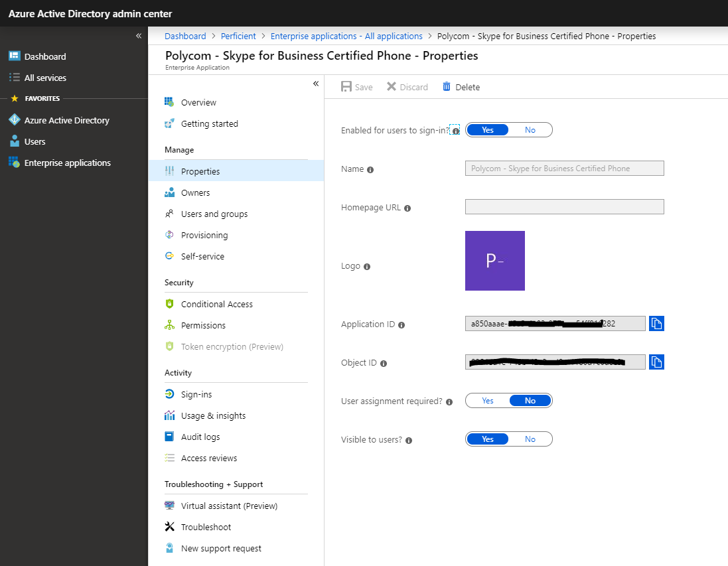The image size is (728, 566).
Task: Click the Self-service icon
Action: [169, 256]
